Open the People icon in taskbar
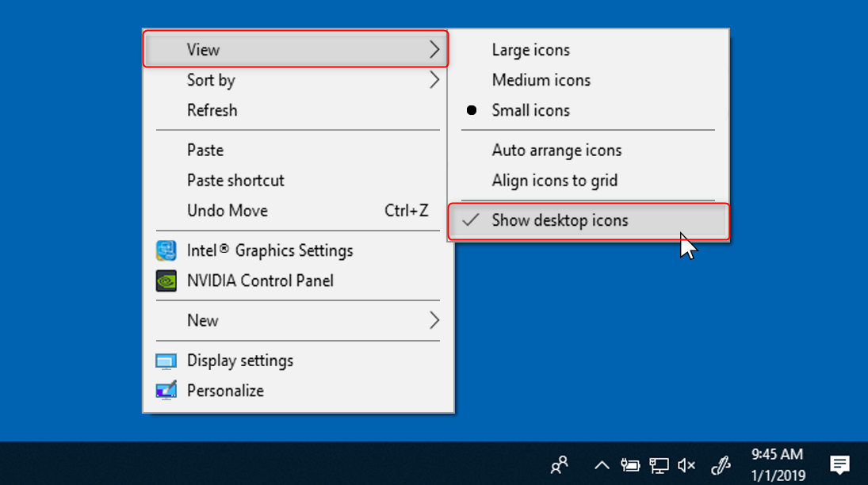 tap(559, 464)
